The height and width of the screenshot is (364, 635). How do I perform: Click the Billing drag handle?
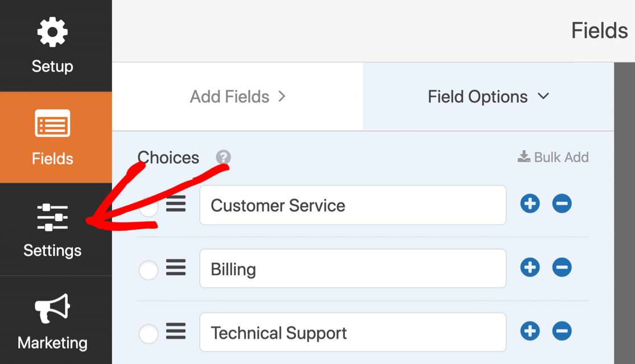(x=176, y=267)
